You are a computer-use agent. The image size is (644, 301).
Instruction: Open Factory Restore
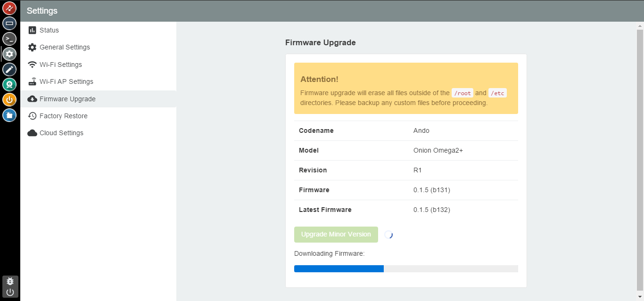[98, 116]
